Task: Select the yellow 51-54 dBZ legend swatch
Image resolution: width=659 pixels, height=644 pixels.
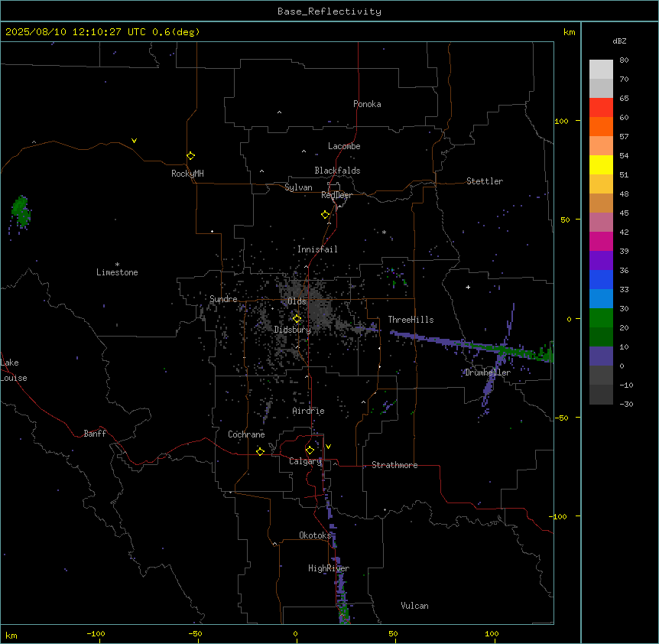Action: click(601, 164)
